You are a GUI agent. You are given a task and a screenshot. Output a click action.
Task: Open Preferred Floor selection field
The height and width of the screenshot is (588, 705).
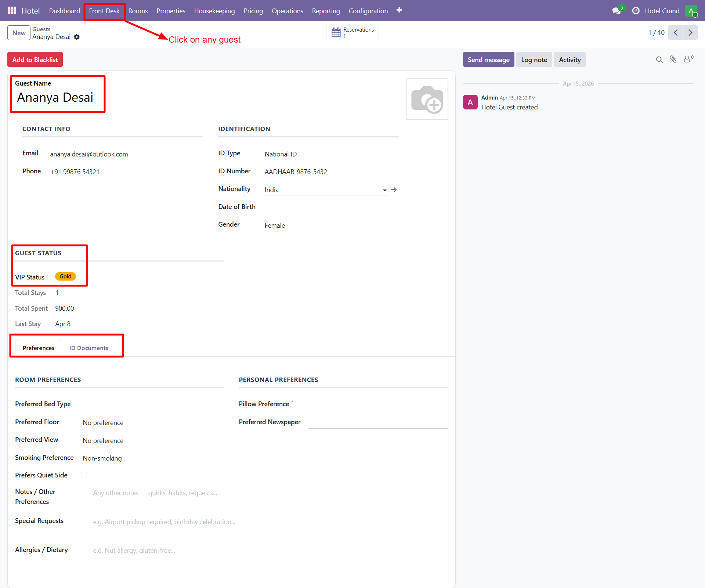(103, 422)
